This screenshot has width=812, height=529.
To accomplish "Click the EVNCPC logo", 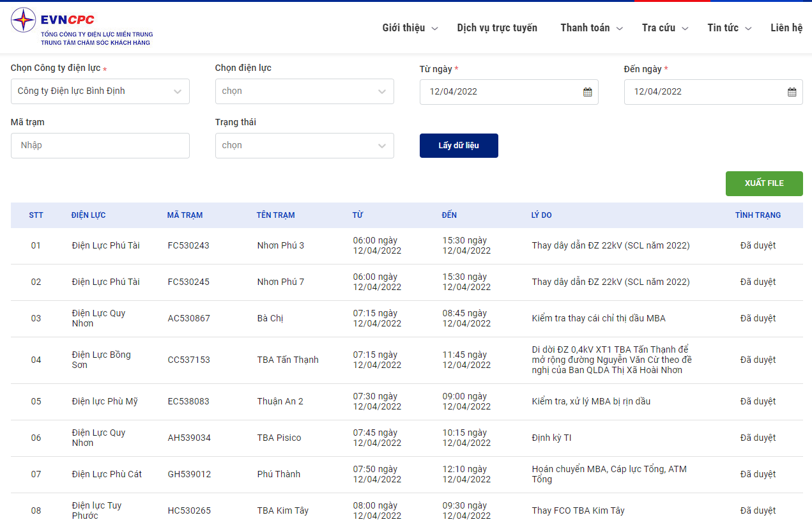I will pos(82,27).
